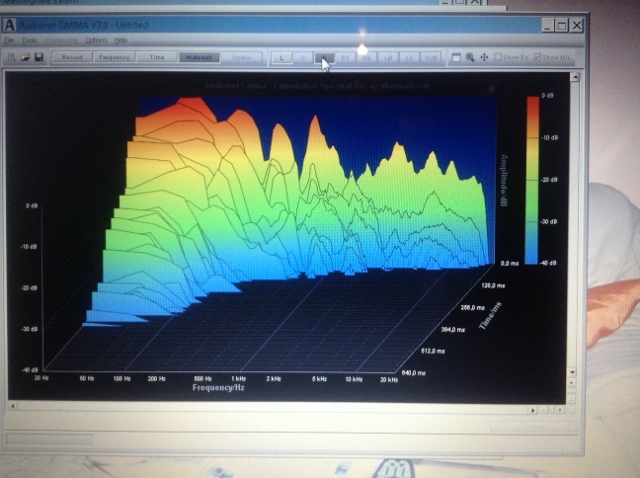
Task: Save with the floppy disk icon
Action: [x=39, y=57]
